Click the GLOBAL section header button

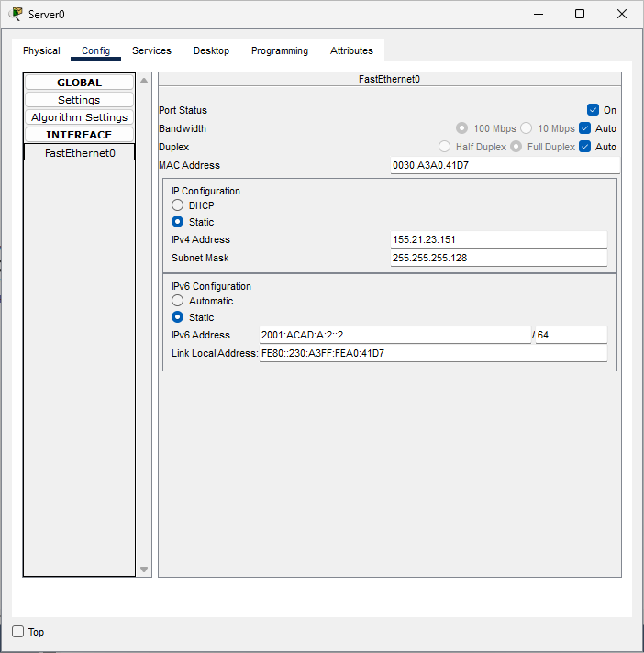pyautogui.click(x=79, y=83)
